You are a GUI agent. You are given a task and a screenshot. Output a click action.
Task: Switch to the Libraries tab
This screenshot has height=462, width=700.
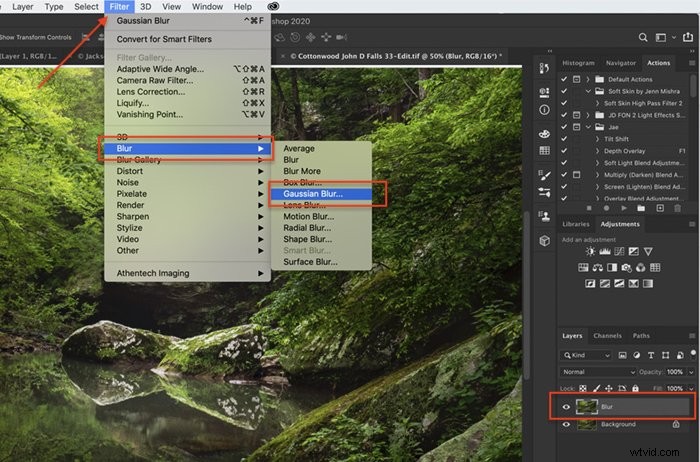576,224
